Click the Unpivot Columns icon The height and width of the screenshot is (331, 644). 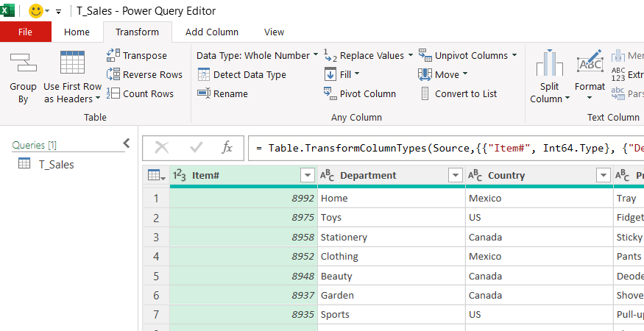tap(425, 55)
